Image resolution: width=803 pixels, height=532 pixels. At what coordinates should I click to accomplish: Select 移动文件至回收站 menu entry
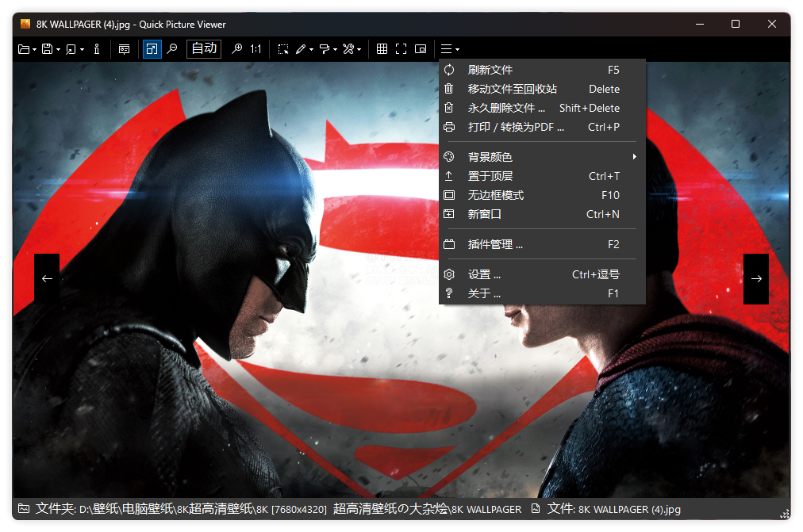coord(542,89)
